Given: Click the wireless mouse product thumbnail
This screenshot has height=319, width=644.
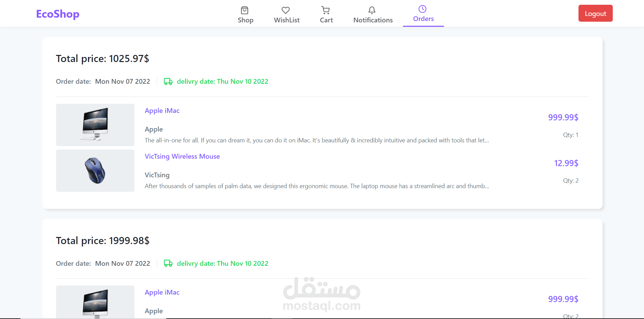Looking at the screenshot, I should (95, 171).
